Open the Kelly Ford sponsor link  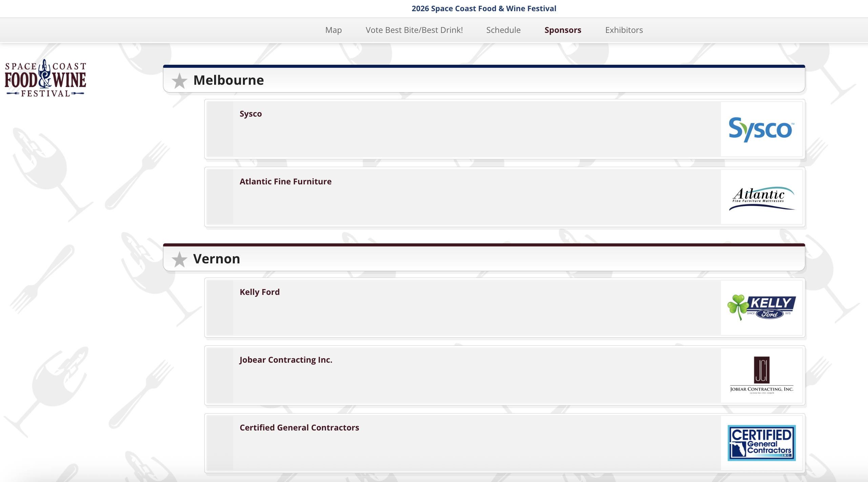click(260, 292)
